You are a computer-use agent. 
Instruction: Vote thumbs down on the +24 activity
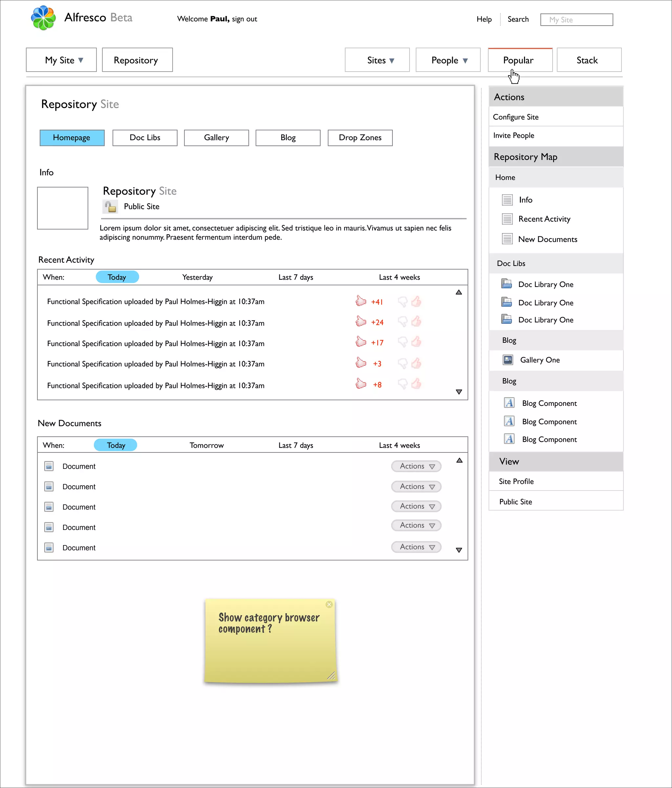[403, 322]
